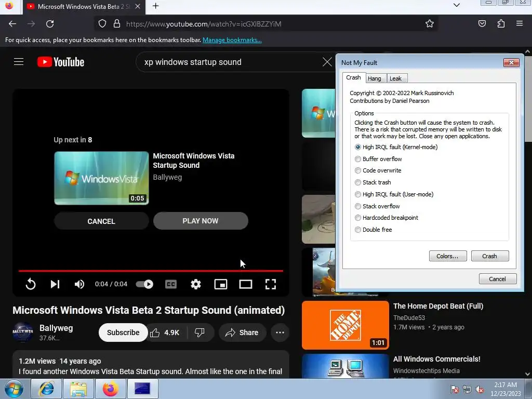
Task: Open The Home Depot Beat thumbnail
Action: (x=345, y=325)
